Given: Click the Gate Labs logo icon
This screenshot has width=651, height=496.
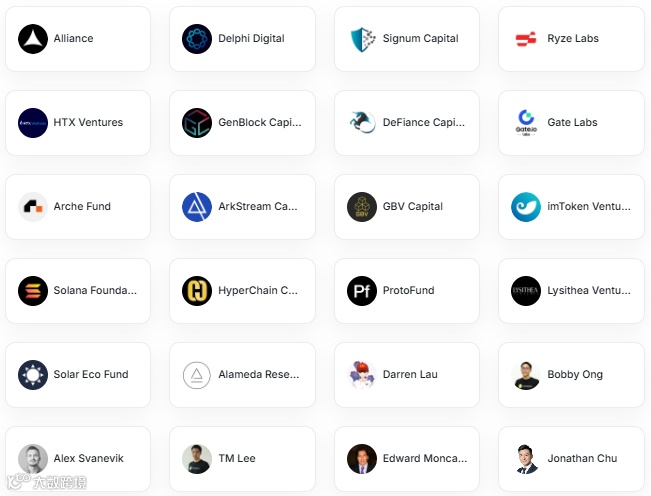Looking at the screenshot, I should 526,123.
